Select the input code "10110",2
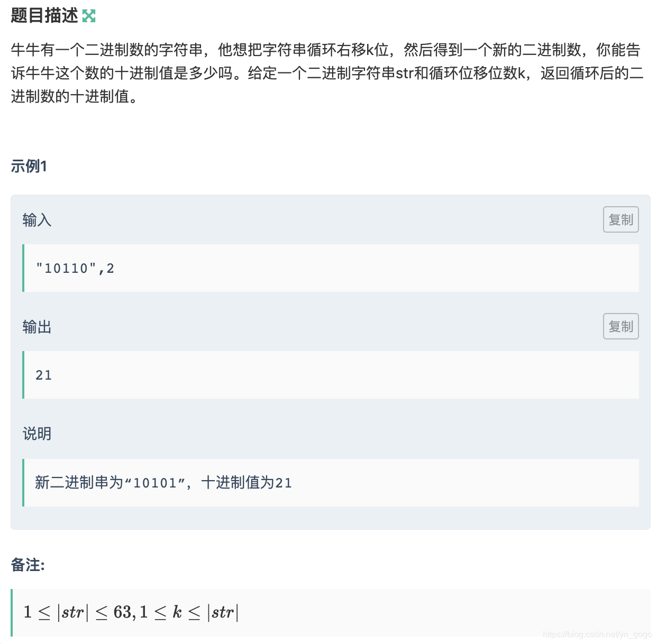Screen dimensions: 657x644 (x=74, y=268)
